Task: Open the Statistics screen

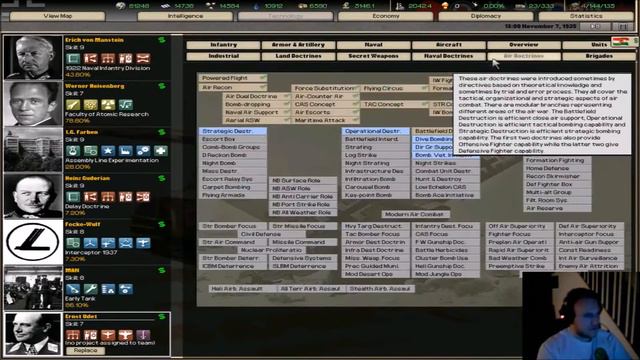Action: pyautogui.click(x=586, y=16)
